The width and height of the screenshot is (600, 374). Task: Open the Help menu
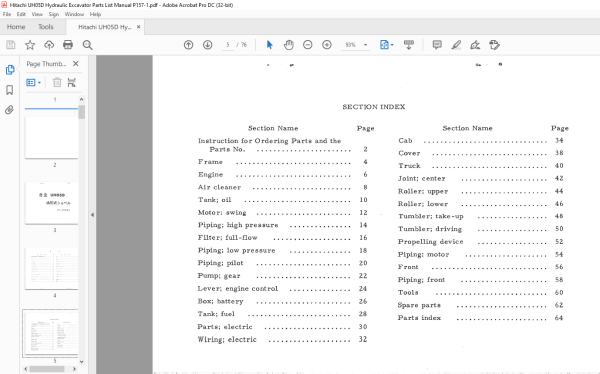[x=95, y=14]
